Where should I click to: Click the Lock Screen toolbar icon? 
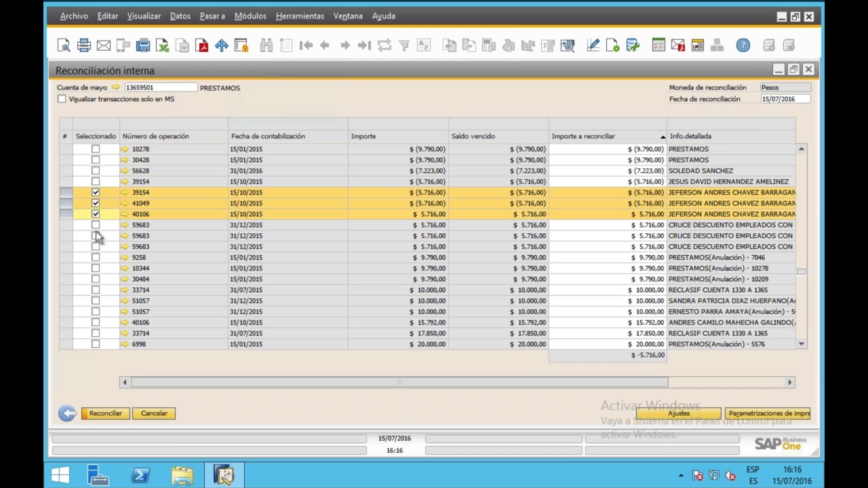click(x=241, y=45)
